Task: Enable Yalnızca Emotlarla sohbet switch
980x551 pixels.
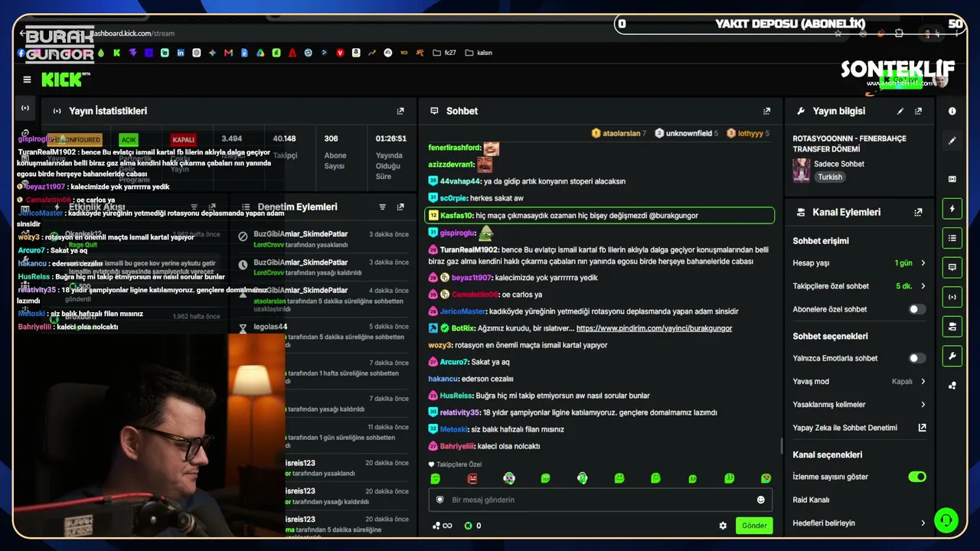Action: 916,358
